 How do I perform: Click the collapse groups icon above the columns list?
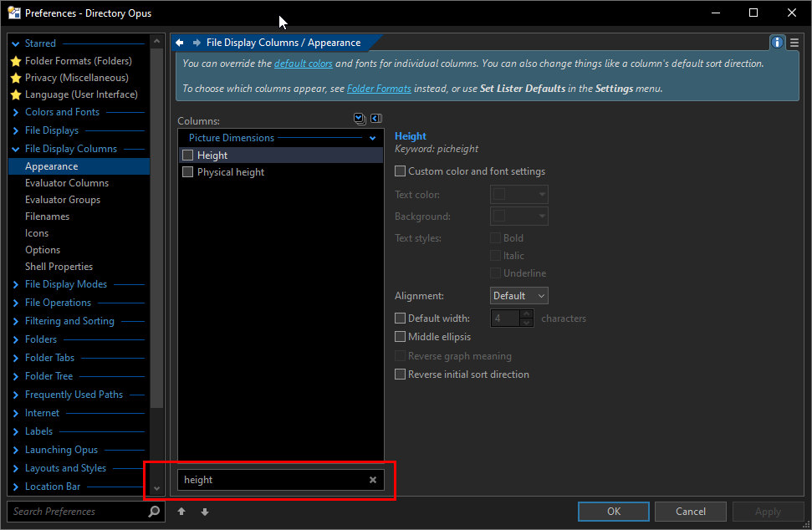pyautogui.click(x=376, y=119)
